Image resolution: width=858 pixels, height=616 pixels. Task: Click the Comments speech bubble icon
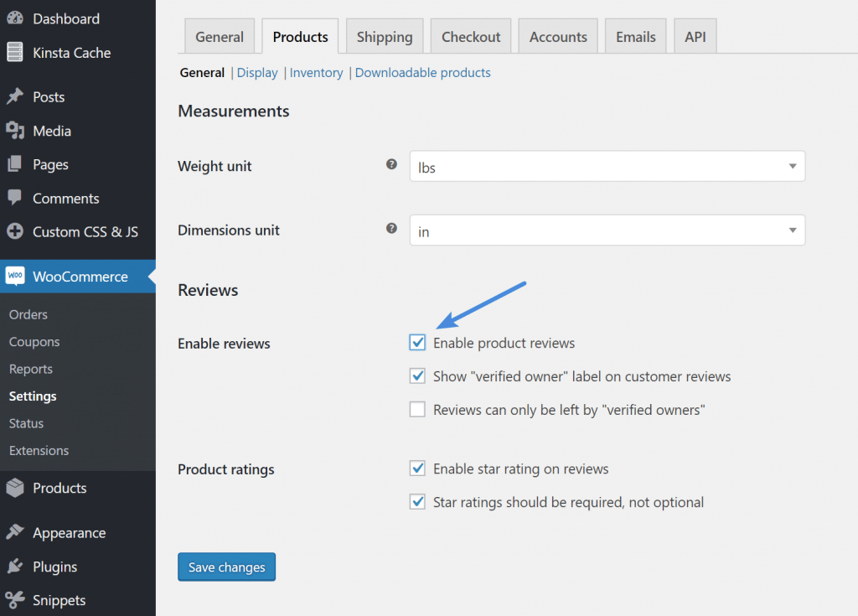pos(14,198)
